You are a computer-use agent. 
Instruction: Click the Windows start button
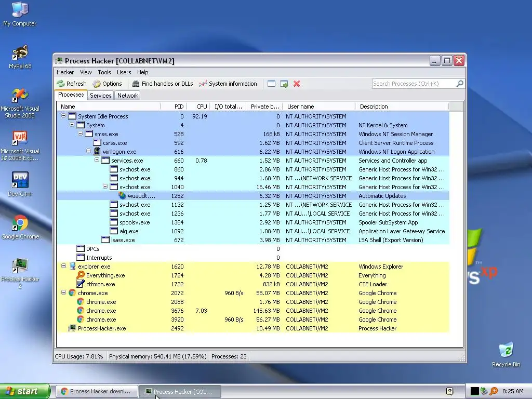[24, 391]
